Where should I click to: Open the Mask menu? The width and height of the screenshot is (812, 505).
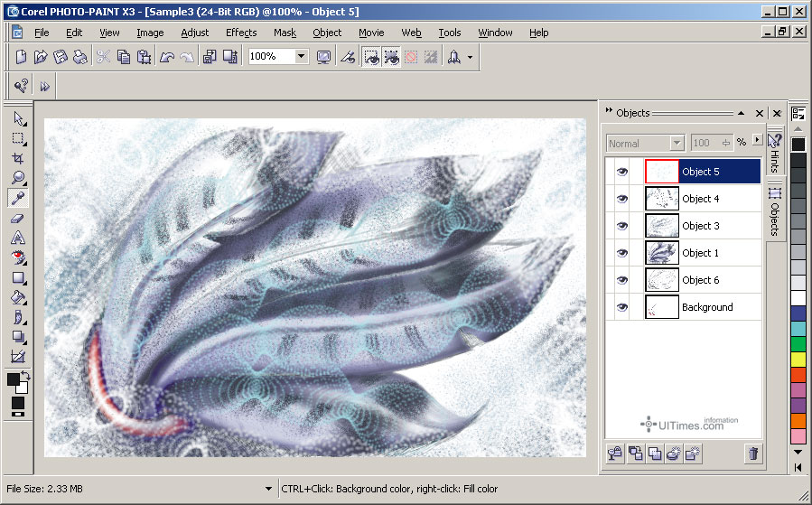click(285, 33)
